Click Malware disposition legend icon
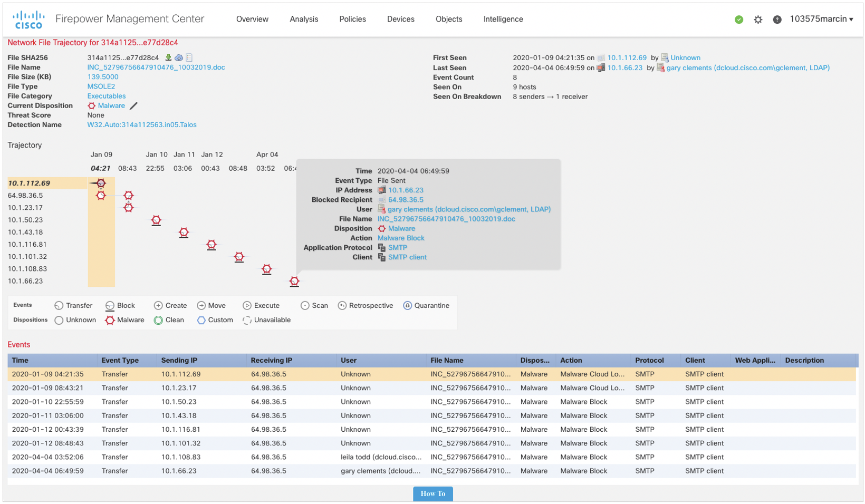This screenshot has width=865, height=504. [110, 320]
